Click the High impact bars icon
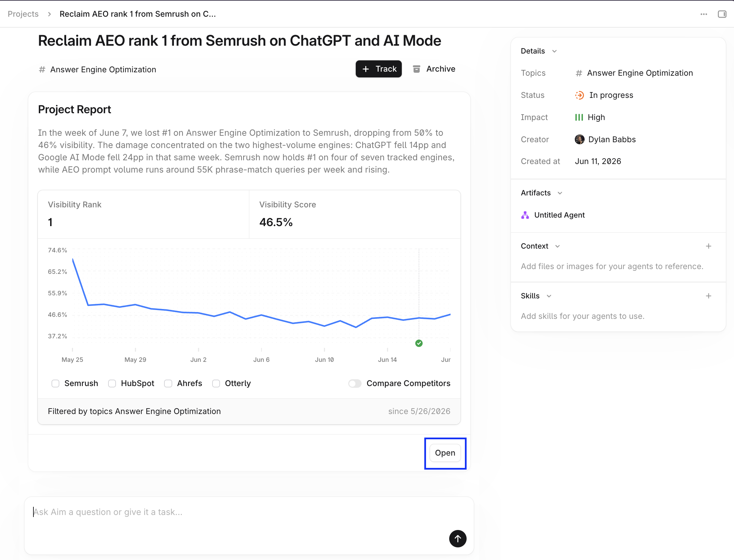This screenshot has width=734, height=560. point(579,117)
